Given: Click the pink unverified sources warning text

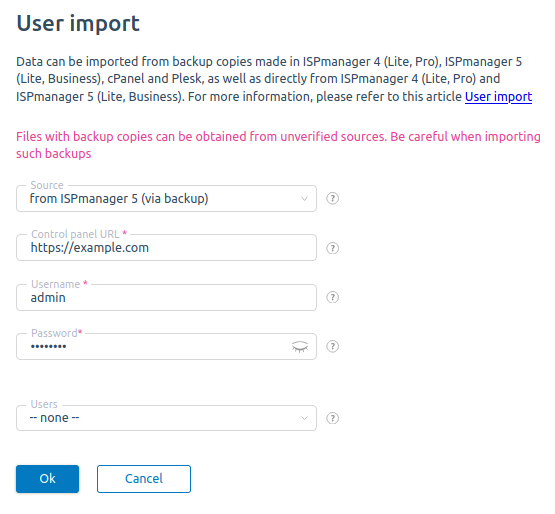Looking at the screenshot, I should pyautogui.click(x=278, y=145).
